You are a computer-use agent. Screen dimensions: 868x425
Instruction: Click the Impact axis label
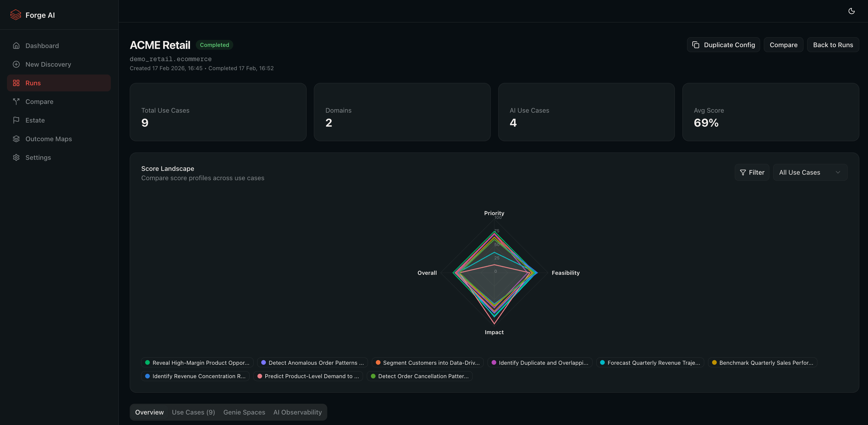(494, 332)
